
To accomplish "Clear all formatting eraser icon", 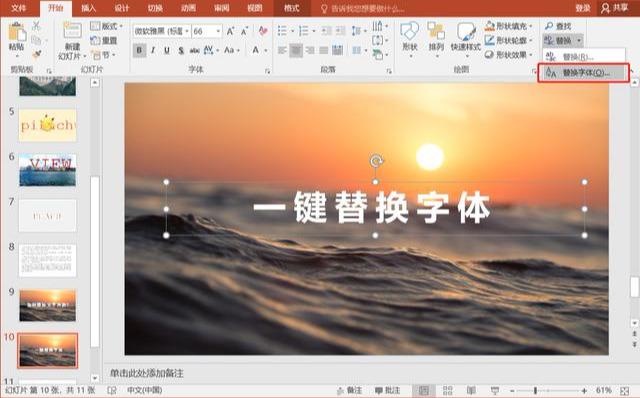I will (x=263, y=31).
